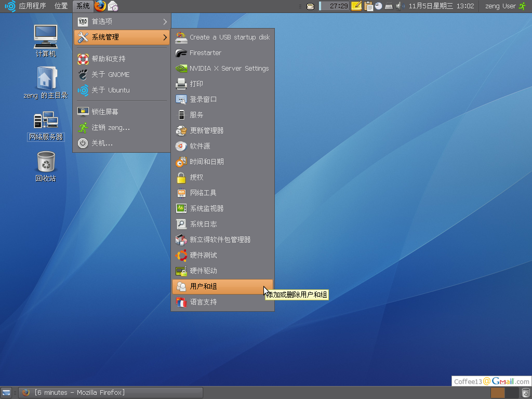The width and height of the screenshot is (532, 399).
Task: Open the volume control speaker icon
Action: 400,6
